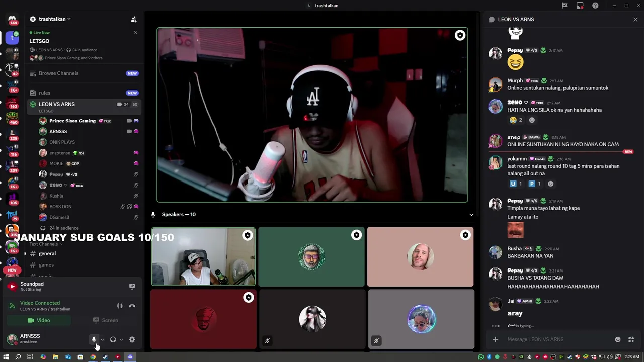Viewport: 644px width, 362px height.
Task: Open Murph's profile from chat username
Action: (515, 80)
